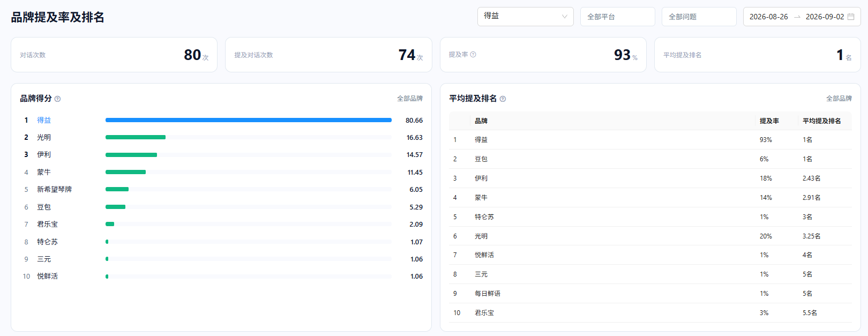Click the score value 14.57

click(414, 155)
